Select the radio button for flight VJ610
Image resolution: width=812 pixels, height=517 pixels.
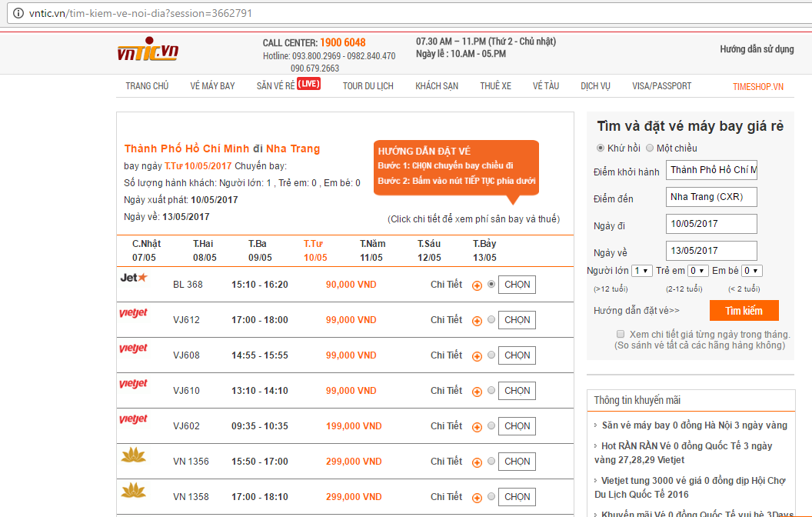[x=491, y=390]
